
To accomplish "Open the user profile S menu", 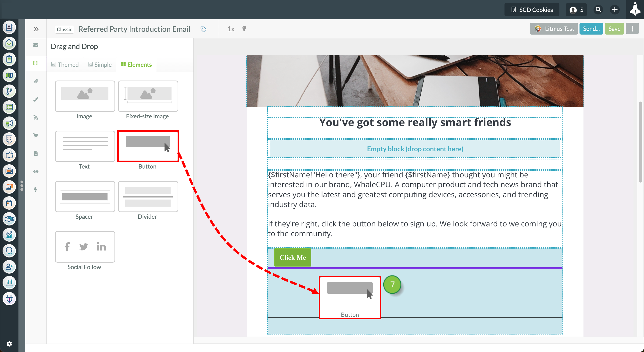I will [576, 10].
